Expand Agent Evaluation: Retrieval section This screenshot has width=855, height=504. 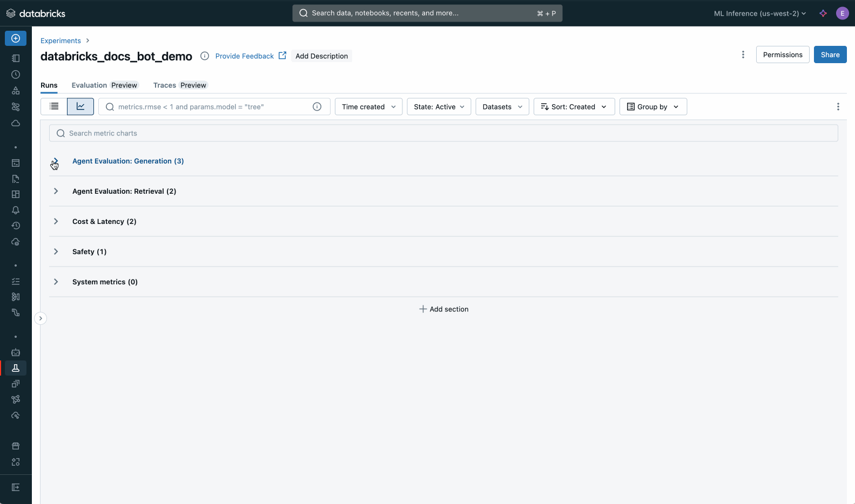(x=56, y=191)
